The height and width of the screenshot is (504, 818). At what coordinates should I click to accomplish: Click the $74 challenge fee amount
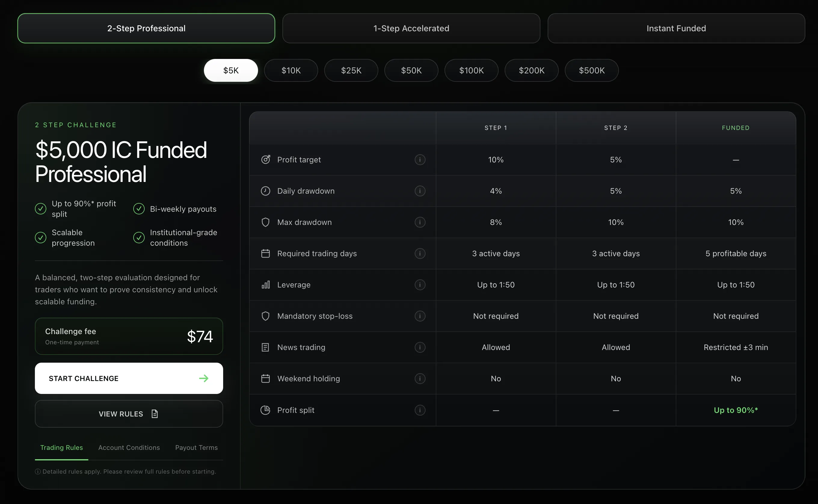coord(200,336)
